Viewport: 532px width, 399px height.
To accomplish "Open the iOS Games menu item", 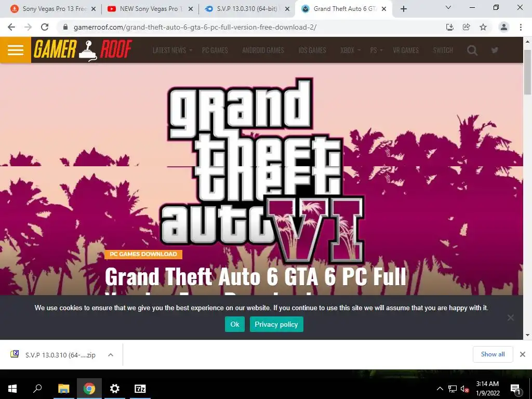I will (x=312, y=50).
